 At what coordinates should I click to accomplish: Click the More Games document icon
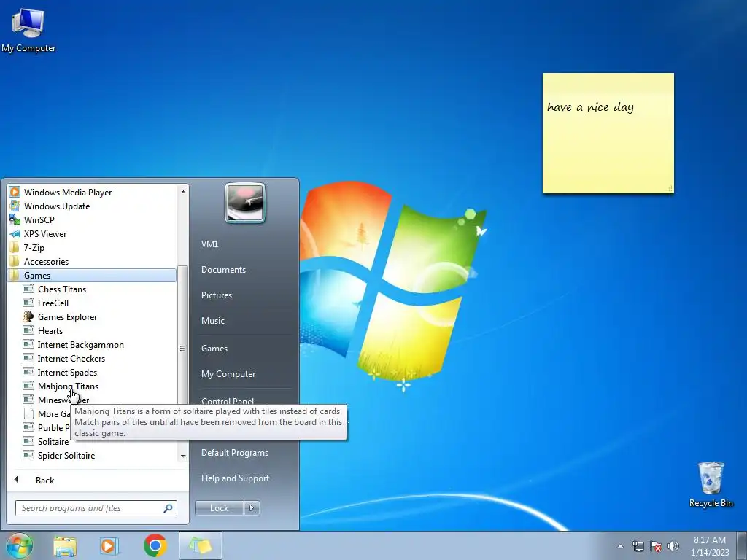pyautogui.click(x=28, y=413)
